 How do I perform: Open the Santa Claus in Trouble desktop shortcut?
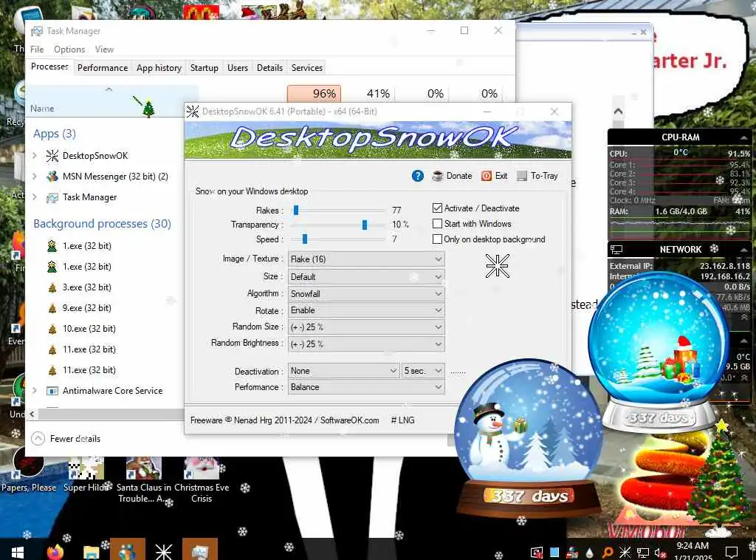click(x=144, y=479)
